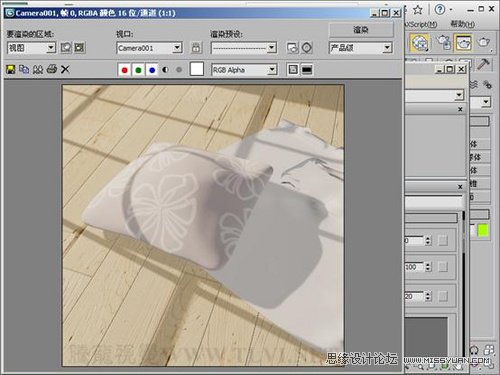Screen dimensions: 500x375
Task: Toggle the monochrome display button
Action: pos(179,70)
